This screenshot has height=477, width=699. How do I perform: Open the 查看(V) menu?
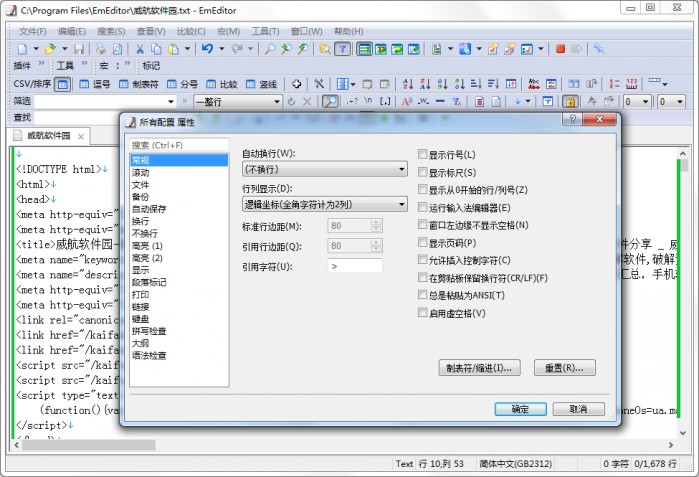(151, 31)
